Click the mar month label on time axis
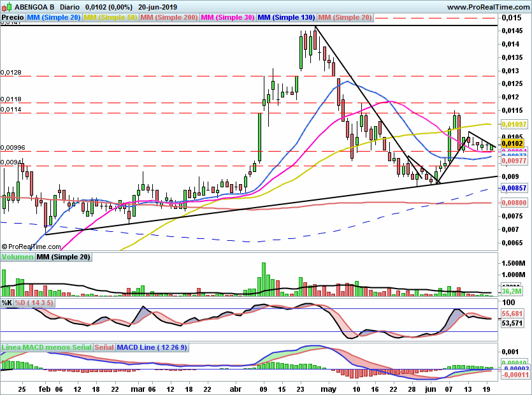 [x=138, y=389]
